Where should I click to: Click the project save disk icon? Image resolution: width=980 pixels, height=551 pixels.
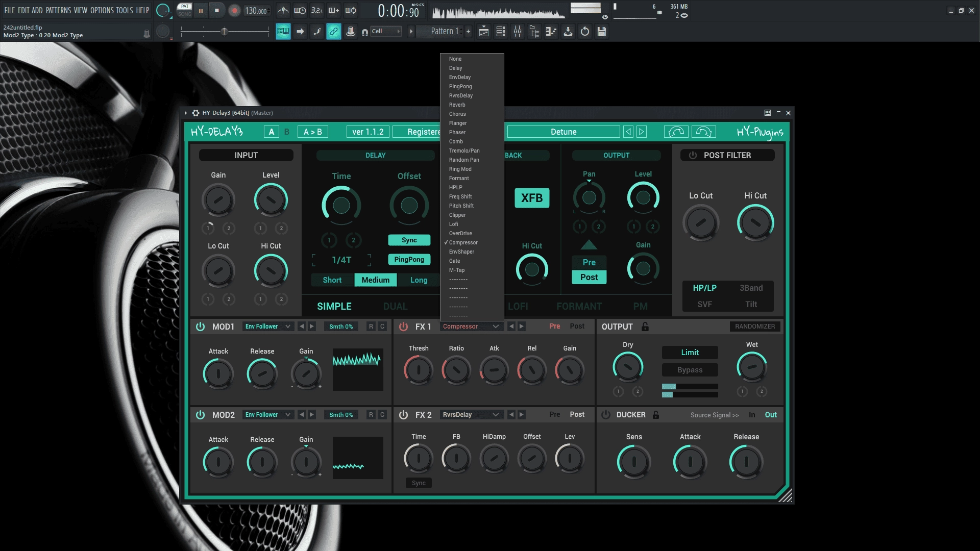602,32
